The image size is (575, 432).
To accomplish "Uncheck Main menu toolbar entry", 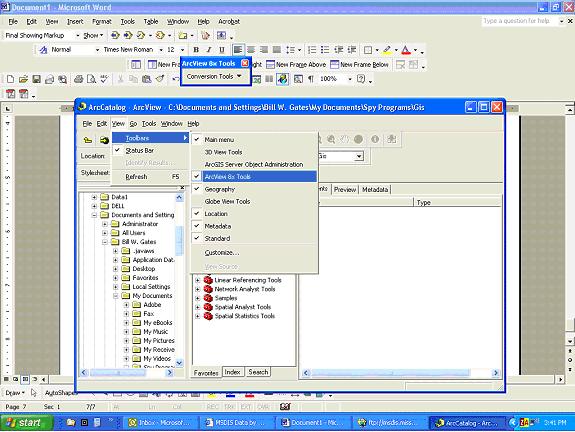I will [254, 139].
